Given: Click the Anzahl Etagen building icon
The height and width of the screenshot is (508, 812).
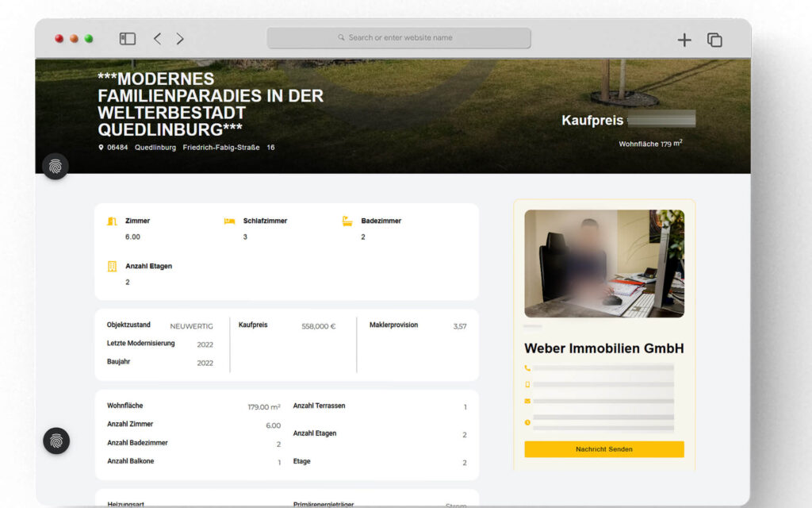Looking at the screenshot, I should tap(112, 267).
